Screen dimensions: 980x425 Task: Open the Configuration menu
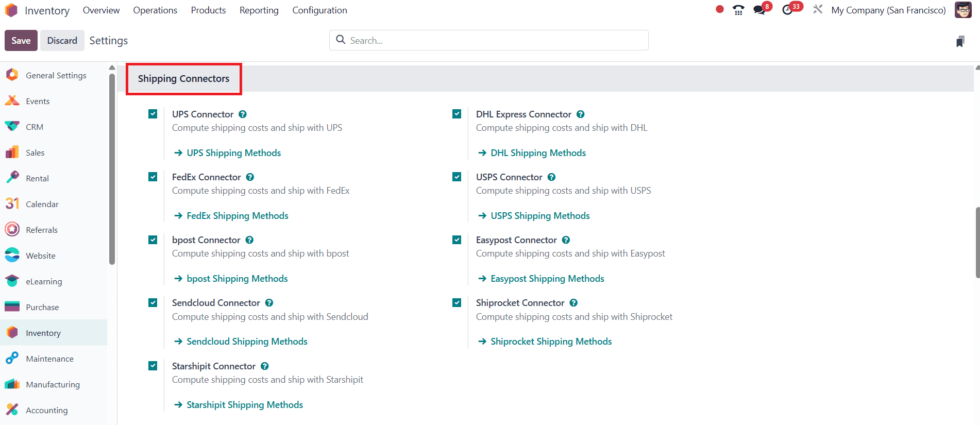[319, 10]
